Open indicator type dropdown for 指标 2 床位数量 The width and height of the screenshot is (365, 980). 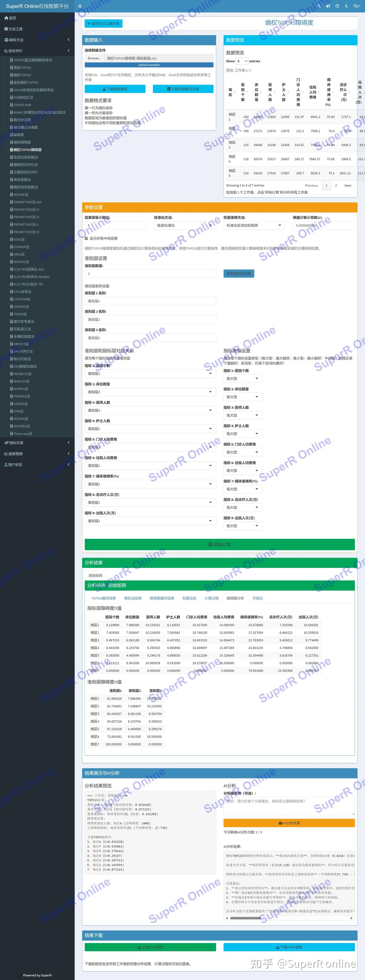243,397
